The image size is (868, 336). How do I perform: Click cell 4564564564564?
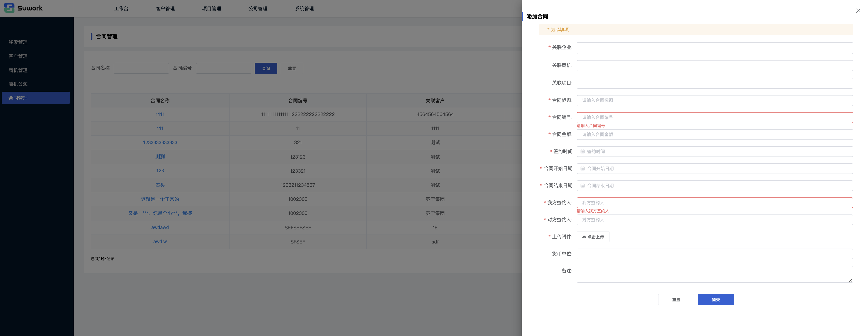435,114
